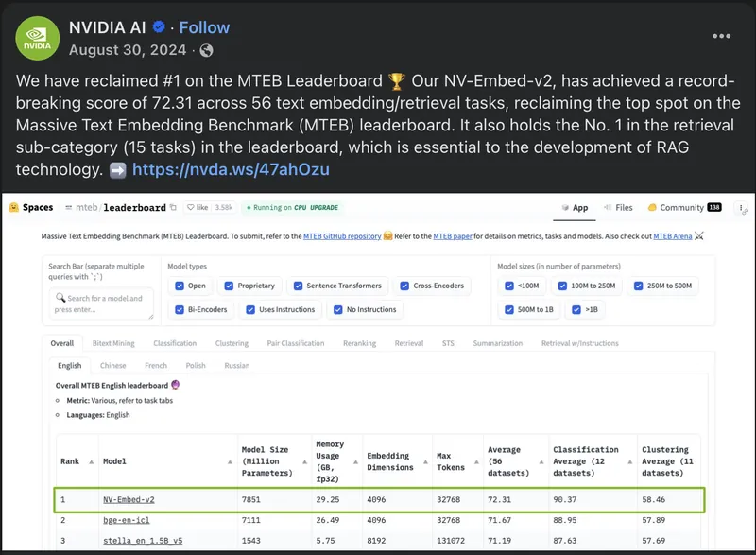
Task: Switch to the Pair Classification tab
Action: click(x=296, y=343)
